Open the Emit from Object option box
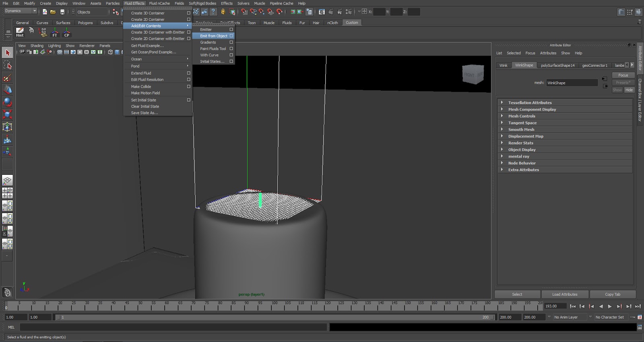 click(231, 36)
